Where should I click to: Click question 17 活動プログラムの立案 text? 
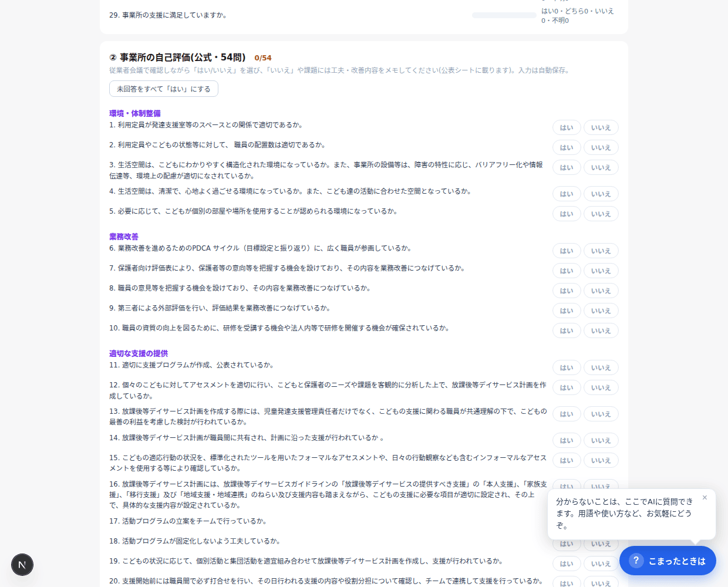(188, 521)
